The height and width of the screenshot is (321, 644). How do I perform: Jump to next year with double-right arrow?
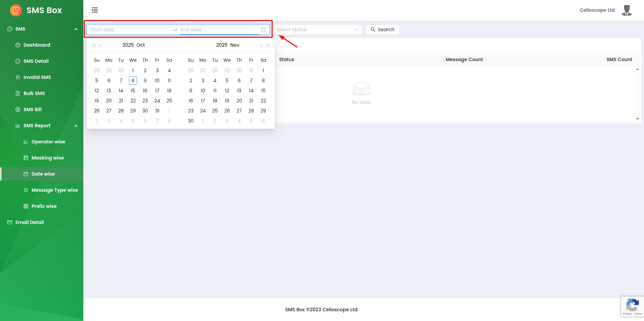[268, 45]
